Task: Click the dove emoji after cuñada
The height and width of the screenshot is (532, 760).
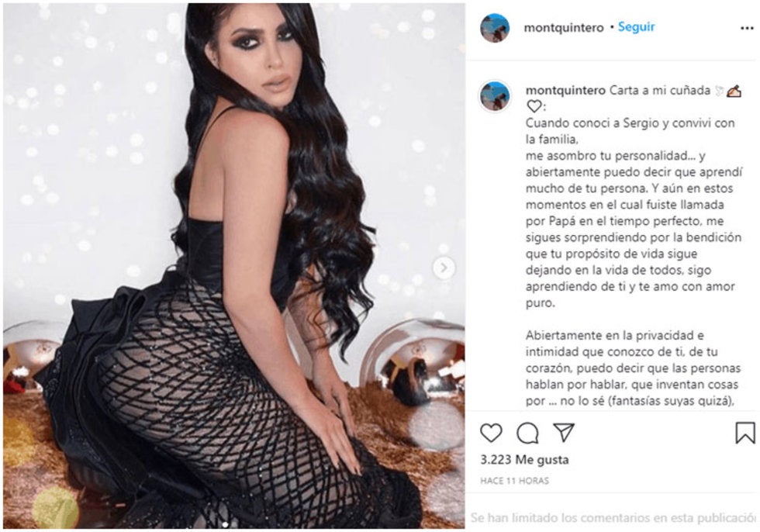Action: [x=719, y=91]
